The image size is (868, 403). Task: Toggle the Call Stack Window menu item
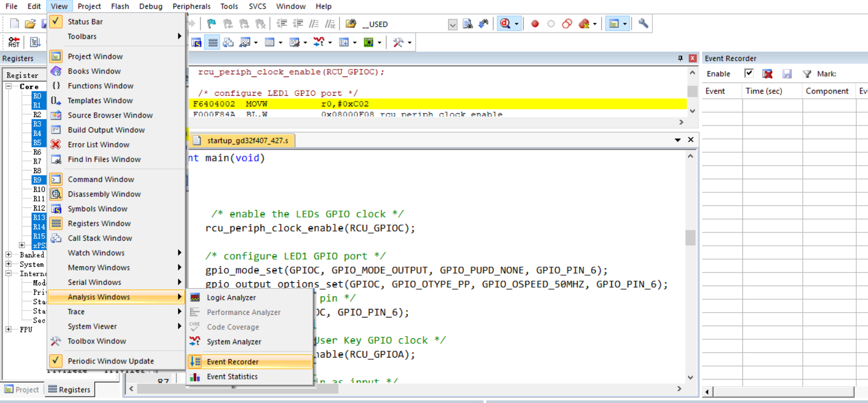116,238
